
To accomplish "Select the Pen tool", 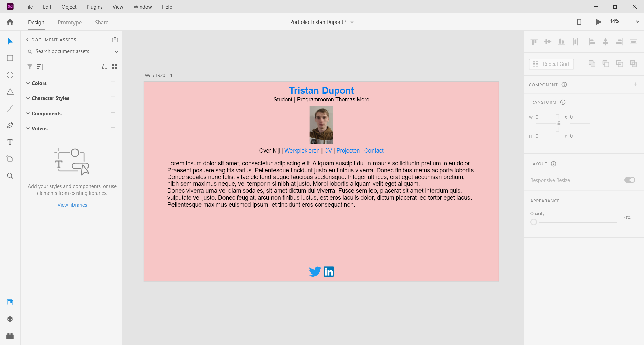I will [10, 125].
